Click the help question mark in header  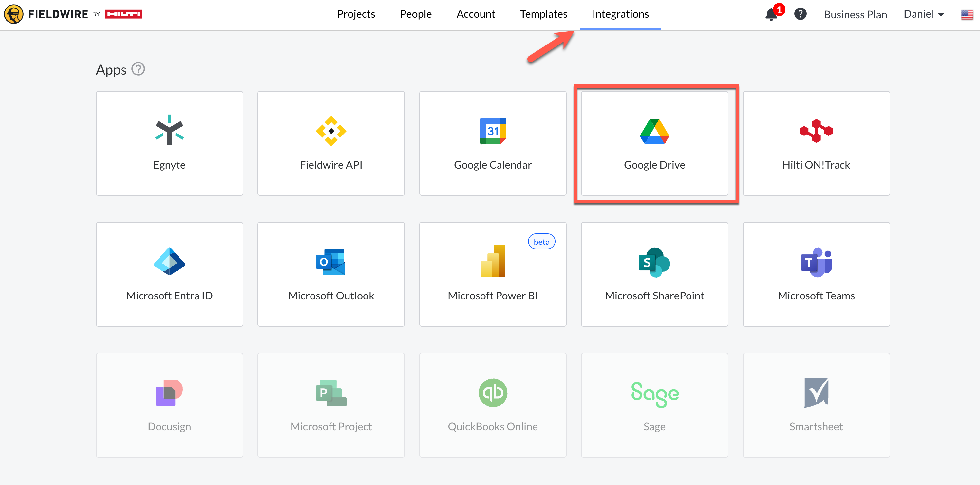click(801, 14)
